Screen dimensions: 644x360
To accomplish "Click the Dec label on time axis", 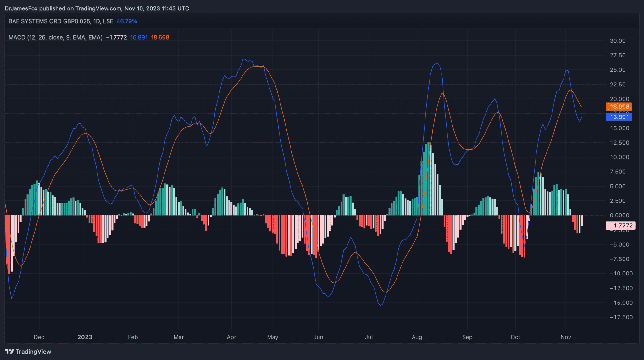I will (39, 337).
